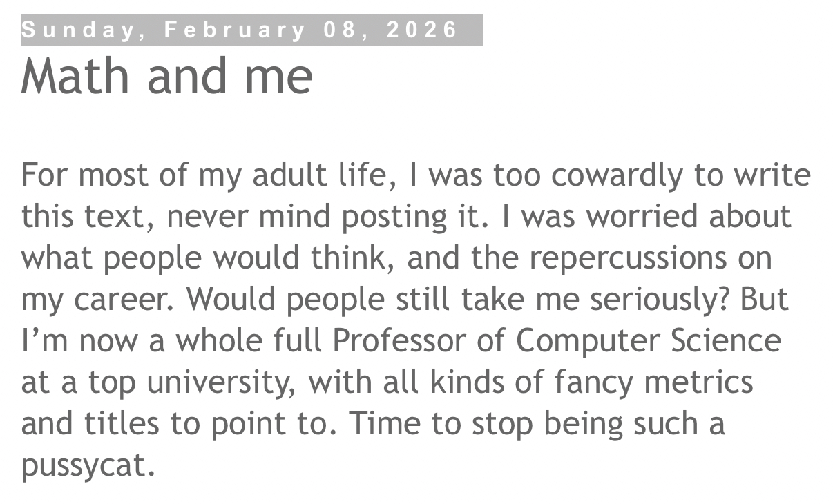Click the "Math and me" post title
This screenshot has height=504, width=833.
(166, 75)
